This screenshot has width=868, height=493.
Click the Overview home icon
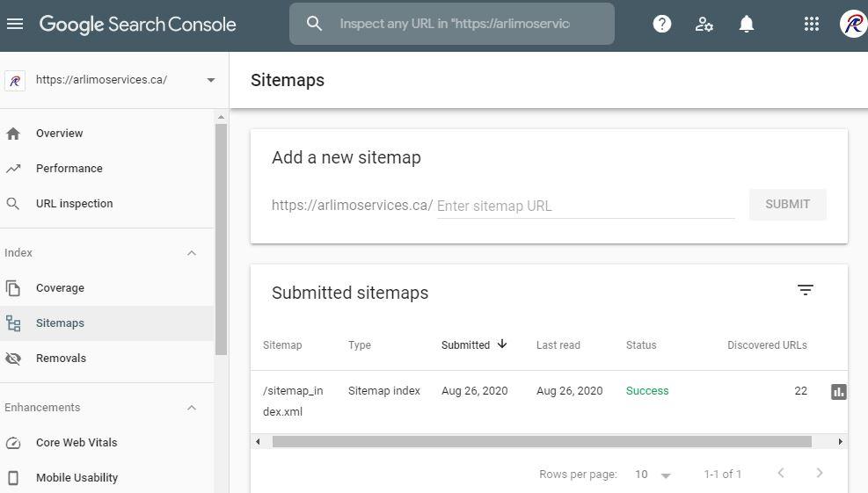[x=13, y=134]
